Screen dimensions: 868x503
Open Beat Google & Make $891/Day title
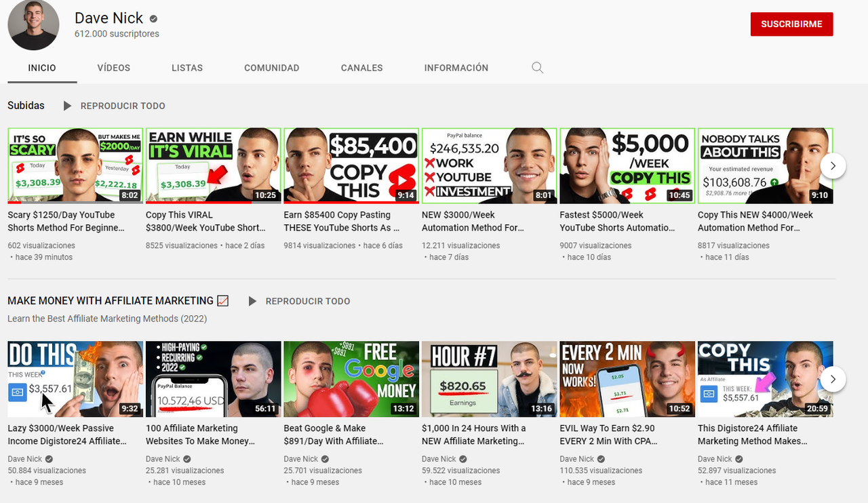click(x=334, y=435)
